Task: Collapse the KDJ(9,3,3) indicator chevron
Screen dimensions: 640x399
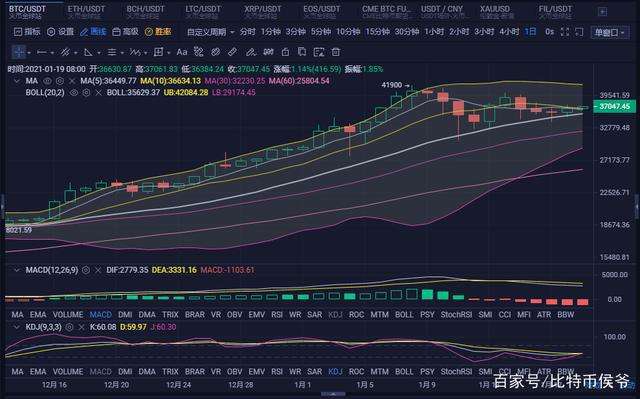Action: point(17,327)
